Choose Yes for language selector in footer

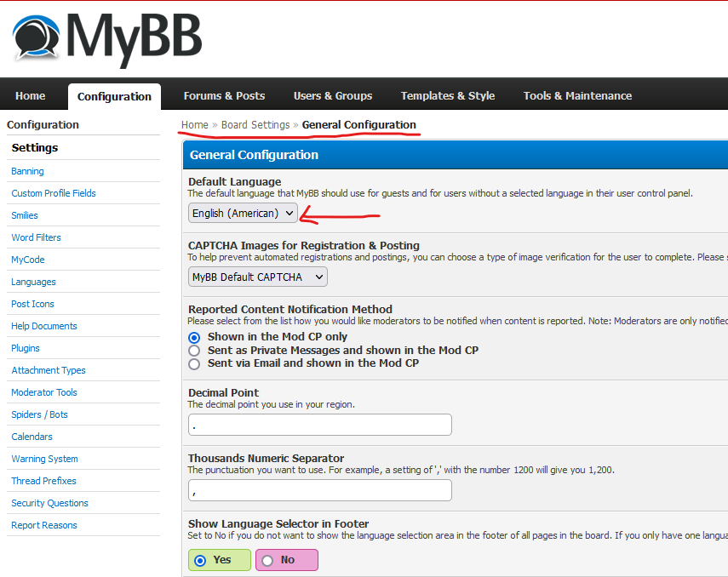click(x=220, y=560)
